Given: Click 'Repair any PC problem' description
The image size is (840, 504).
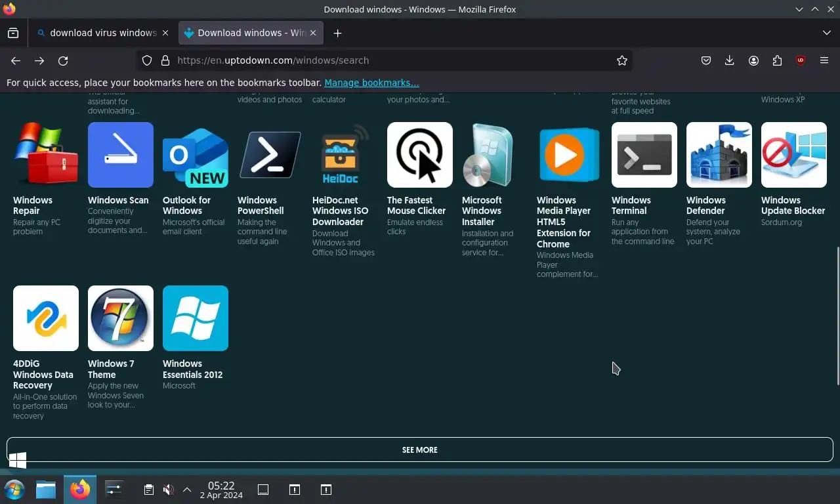Looking at the screenshot, I should coord(37,227).
